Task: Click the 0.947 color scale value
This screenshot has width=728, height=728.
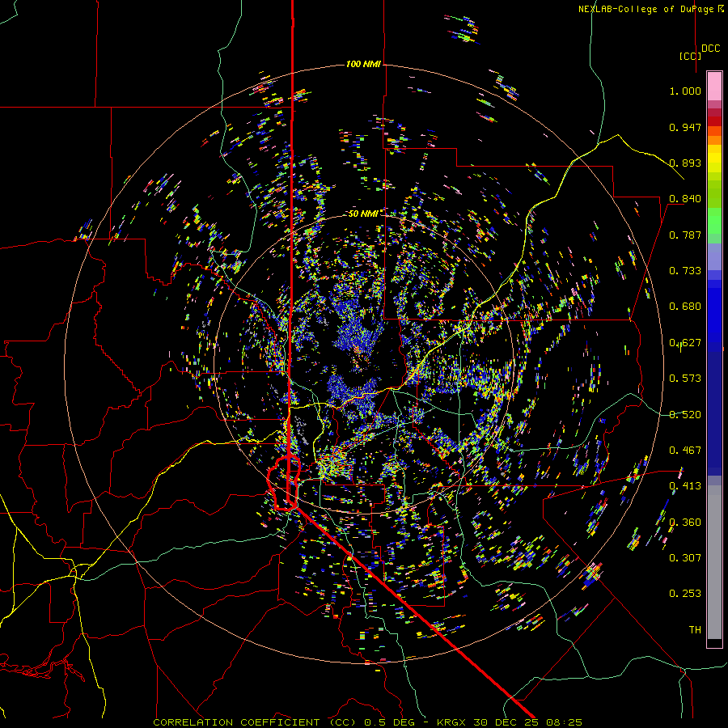Action: tap(685, 127)
